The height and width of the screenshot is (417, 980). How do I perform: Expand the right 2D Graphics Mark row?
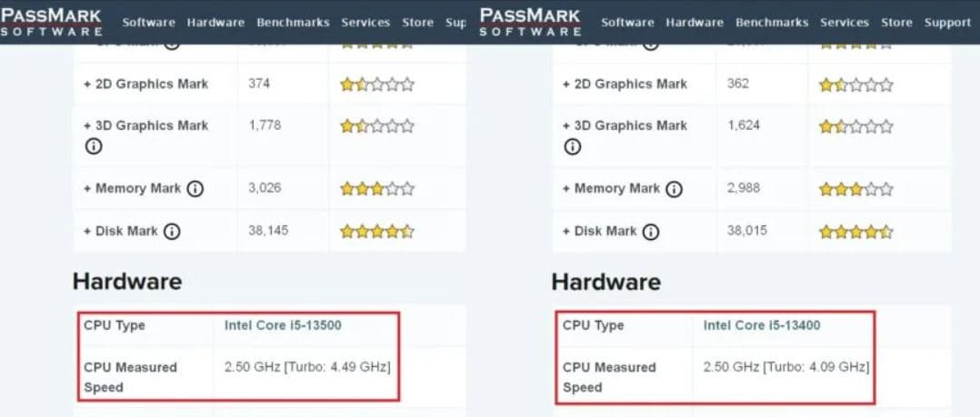pyautogui.click(x=625, y=84)
